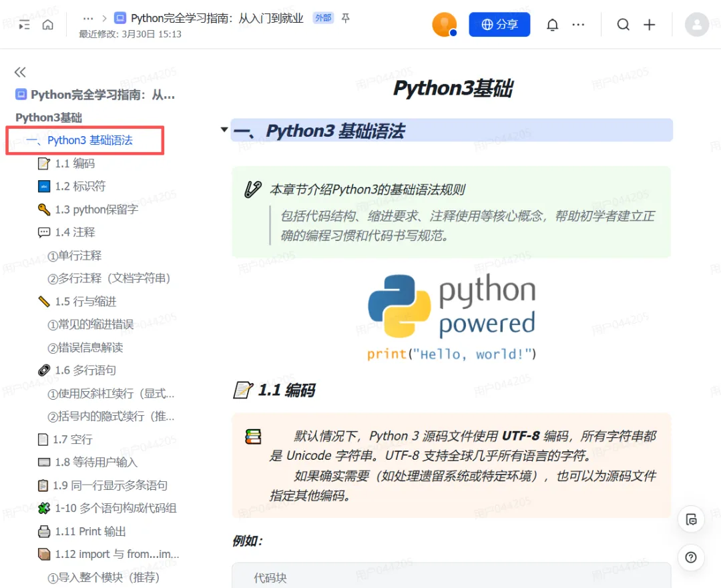This screenshot has height=588, width=721.
Task: Go to 1.7 空行 in outline
Action: click(x=65, y=440)
